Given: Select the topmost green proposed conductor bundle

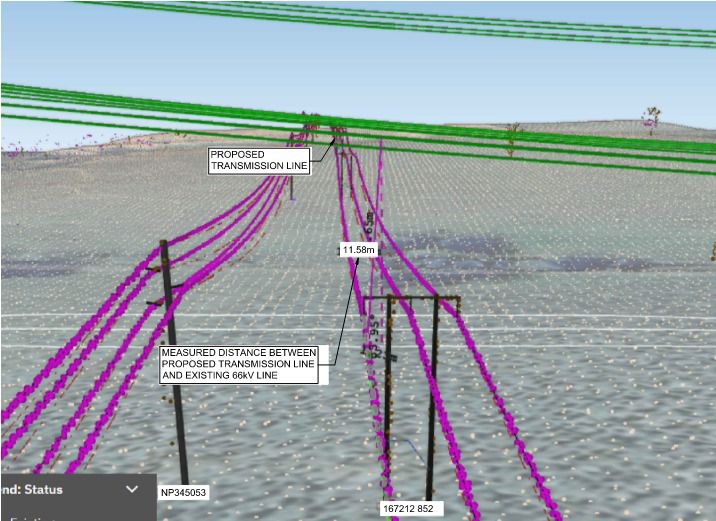Looking at the screenshot, I should click(400, 21).
